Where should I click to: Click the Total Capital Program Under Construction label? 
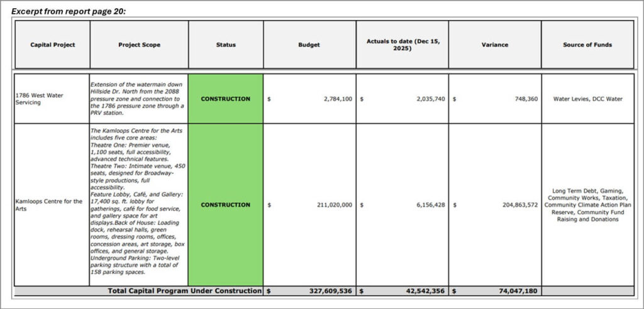[x=184, y=291]
